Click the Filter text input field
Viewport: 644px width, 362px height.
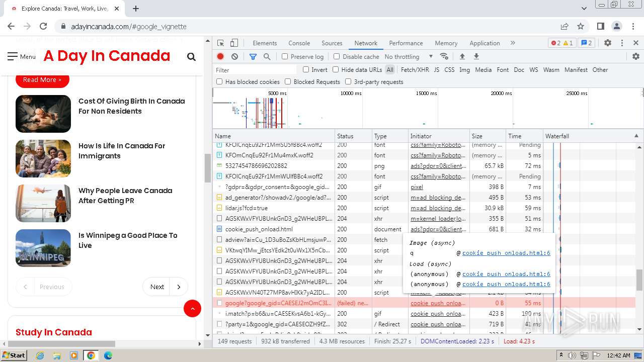[x=256, y=70]
